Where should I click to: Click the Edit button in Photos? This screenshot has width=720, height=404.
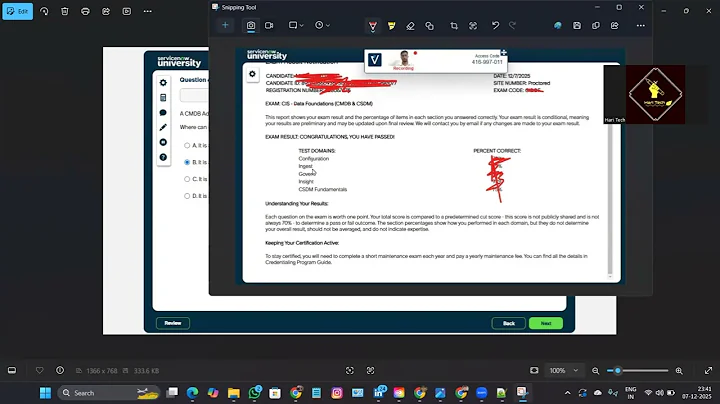(17, 11)
